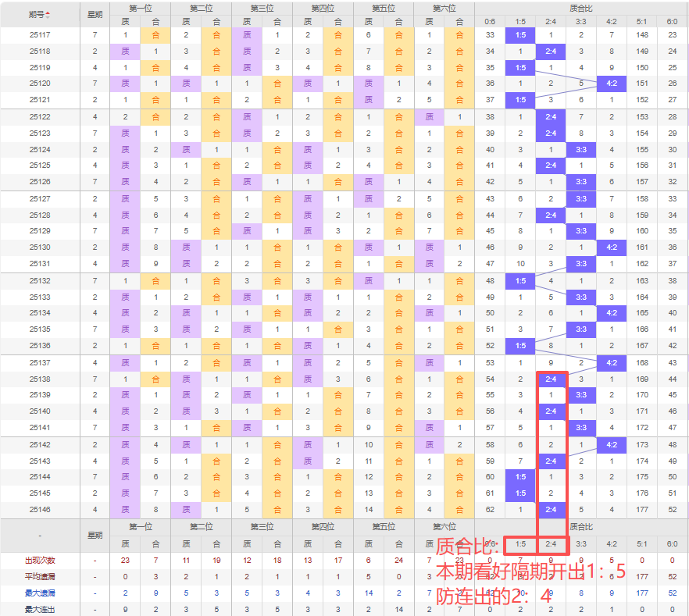Viewport: 689px width, 616px height.
Task: Click the 出现次数 row label
Action: [x=40, y=561]
